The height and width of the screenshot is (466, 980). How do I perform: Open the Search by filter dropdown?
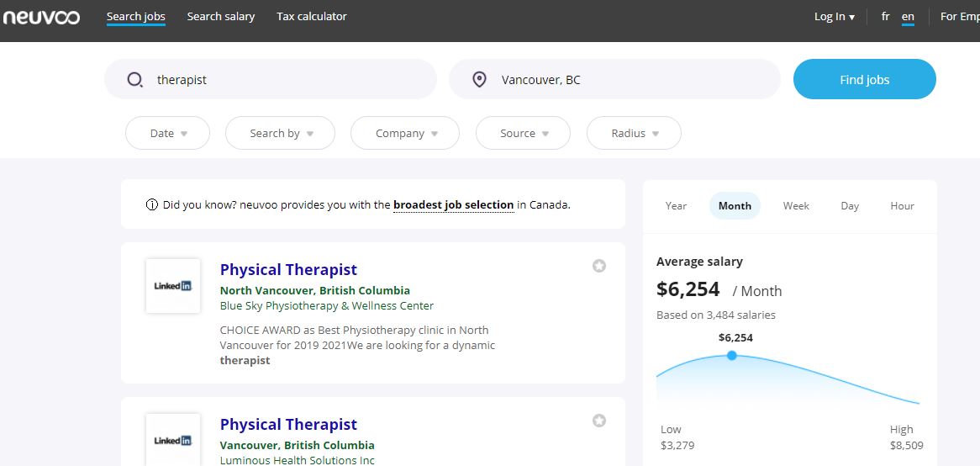[x=280, y=133]
